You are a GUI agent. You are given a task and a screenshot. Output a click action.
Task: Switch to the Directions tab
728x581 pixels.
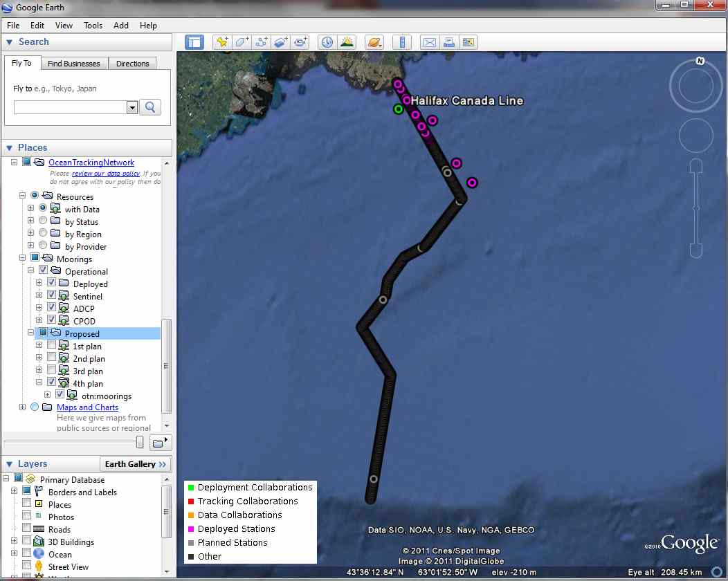click(132, 64)
